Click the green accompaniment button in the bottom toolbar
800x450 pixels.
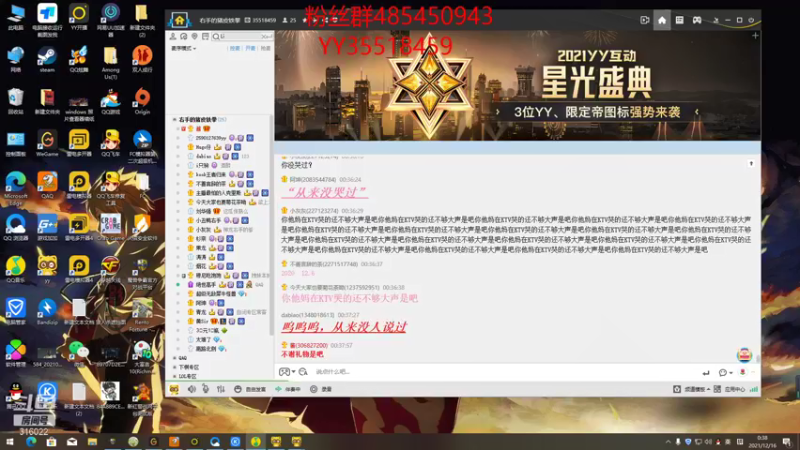pos(288,389)
